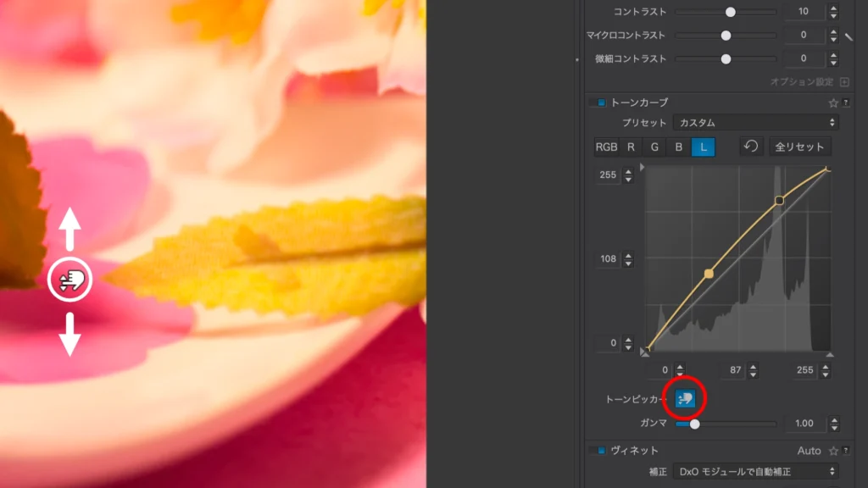Viewport: 868px width, 488px height.
Task: Click the gamma slider handle
Action: (x=695, y=424)
